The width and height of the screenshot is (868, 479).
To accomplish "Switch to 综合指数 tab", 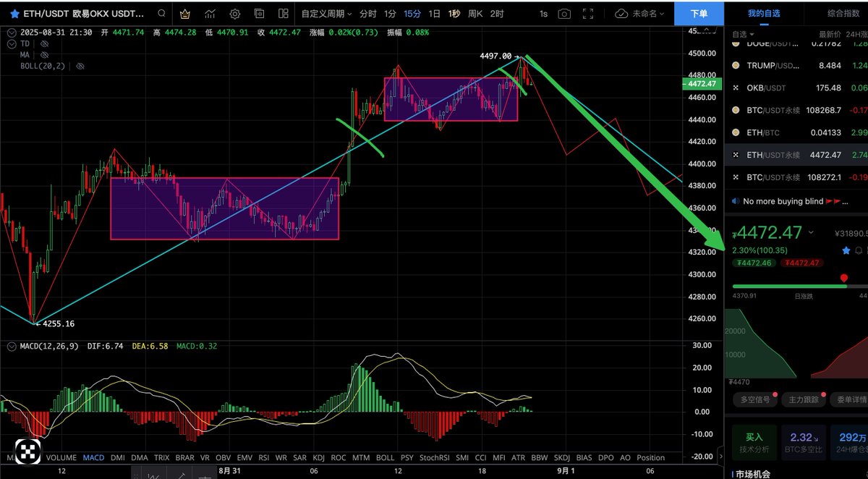I will pyautogui.click(x=844, y=14).
